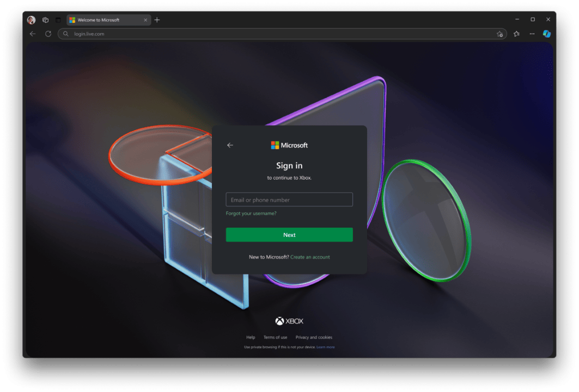
Task: Click Forgot your username?
Action: click(x=250, y=213)
